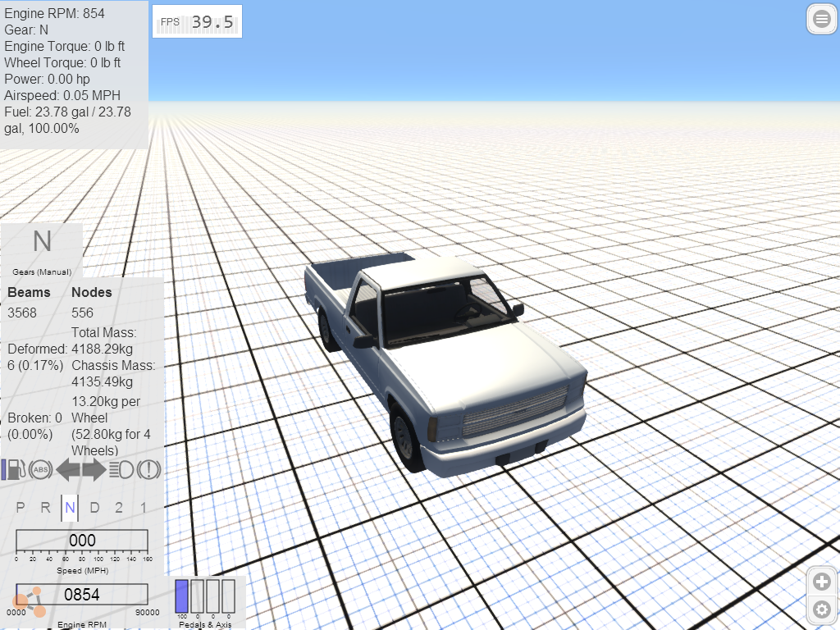Click the left turn signal arrow

(x=67, y=470)
